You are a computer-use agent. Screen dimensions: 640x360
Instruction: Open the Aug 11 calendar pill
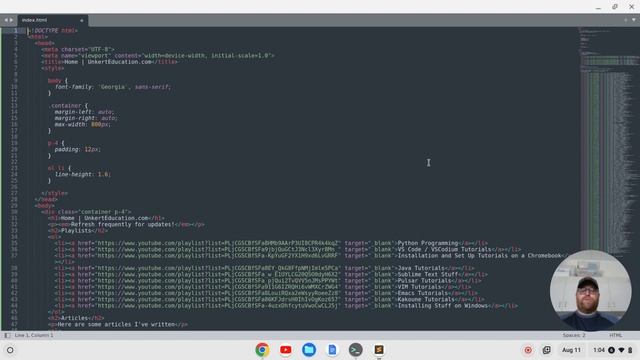[571, 350]
